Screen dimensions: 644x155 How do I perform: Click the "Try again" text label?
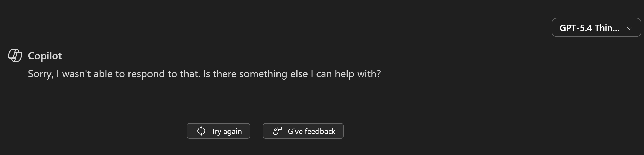tap(226, 131)
